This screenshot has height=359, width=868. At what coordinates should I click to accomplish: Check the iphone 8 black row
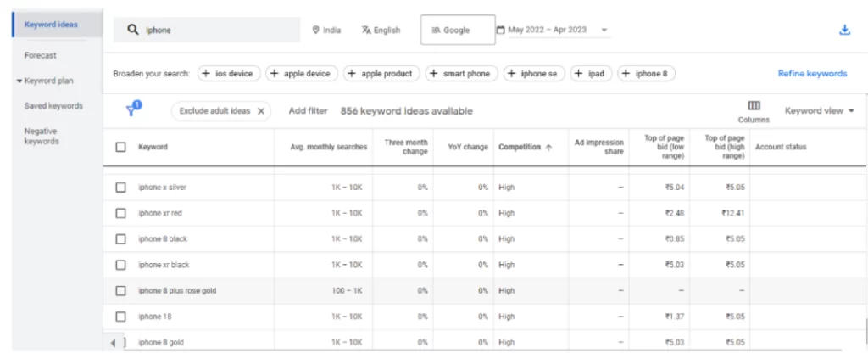pyautogui.click(x=120, y=238)
